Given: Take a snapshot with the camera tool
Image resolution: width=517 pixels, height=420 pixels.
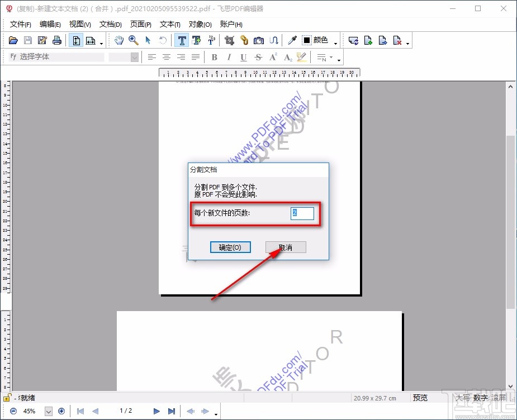Looking at the screenshot, I should 258,40.
